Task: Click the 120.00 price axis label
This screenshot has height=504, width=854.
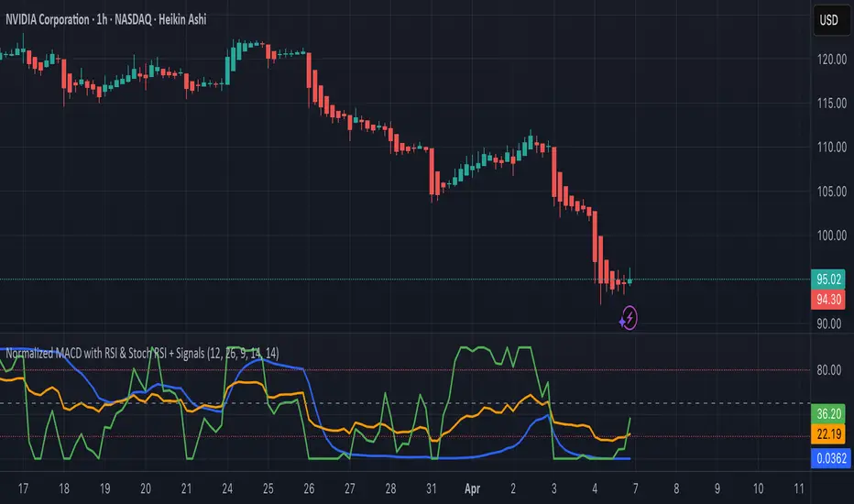Action: (832, 60)
